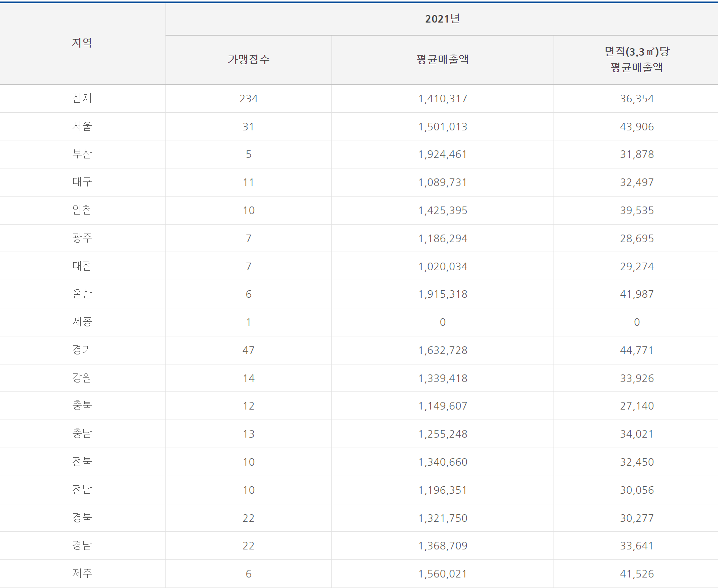718x588 pixels.
Task: Select the 경남 region cell
Action: click(x=82, y=545)
